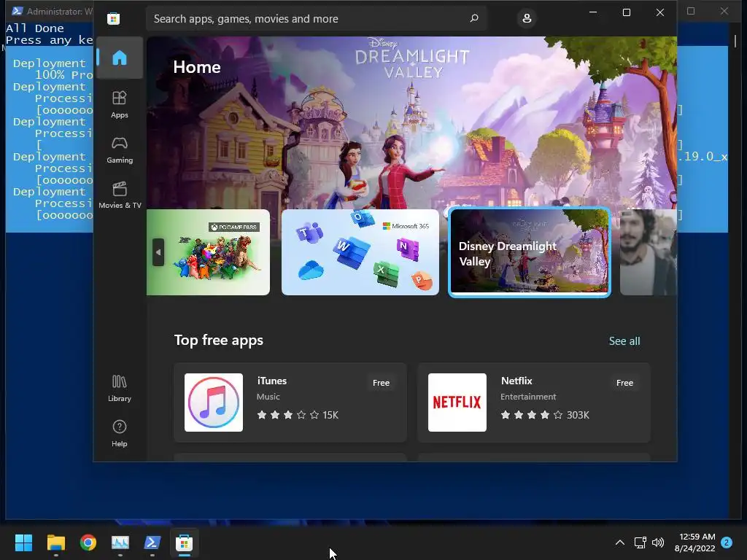
Task: Go to the Gaming section
Action: (x=120, y=150)
